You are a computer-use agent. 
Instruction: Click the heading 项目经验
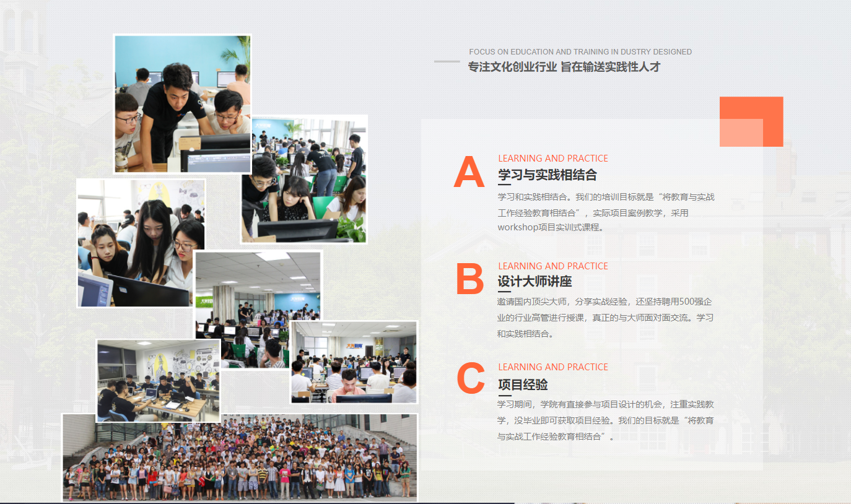point(523,385)
